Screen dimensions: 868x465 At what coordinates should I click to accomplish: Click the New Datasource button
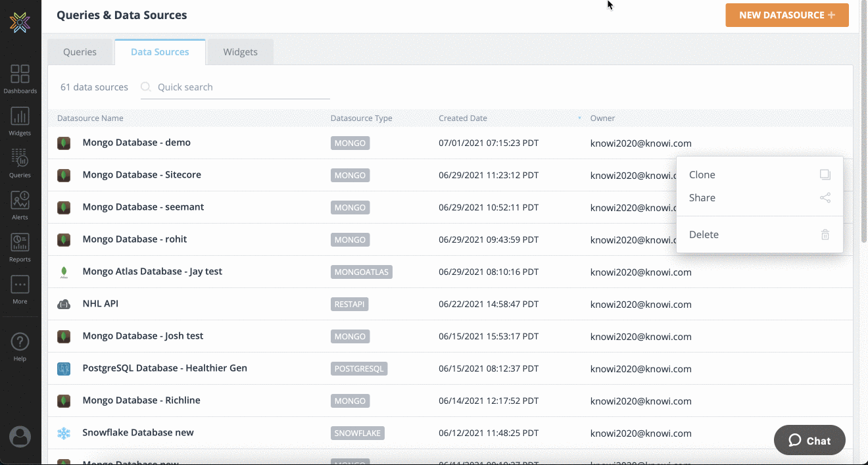point(786,15)
